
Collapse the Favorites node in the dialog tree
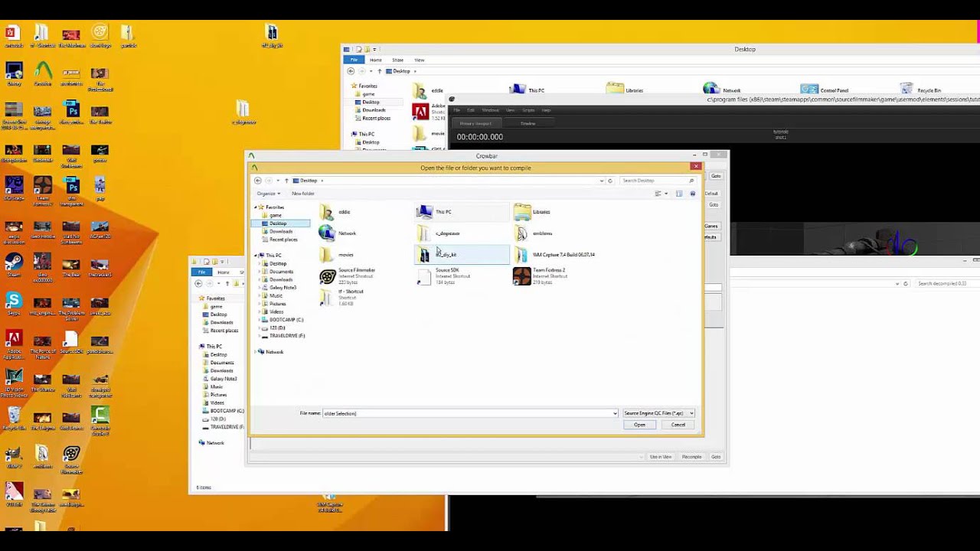256,207
